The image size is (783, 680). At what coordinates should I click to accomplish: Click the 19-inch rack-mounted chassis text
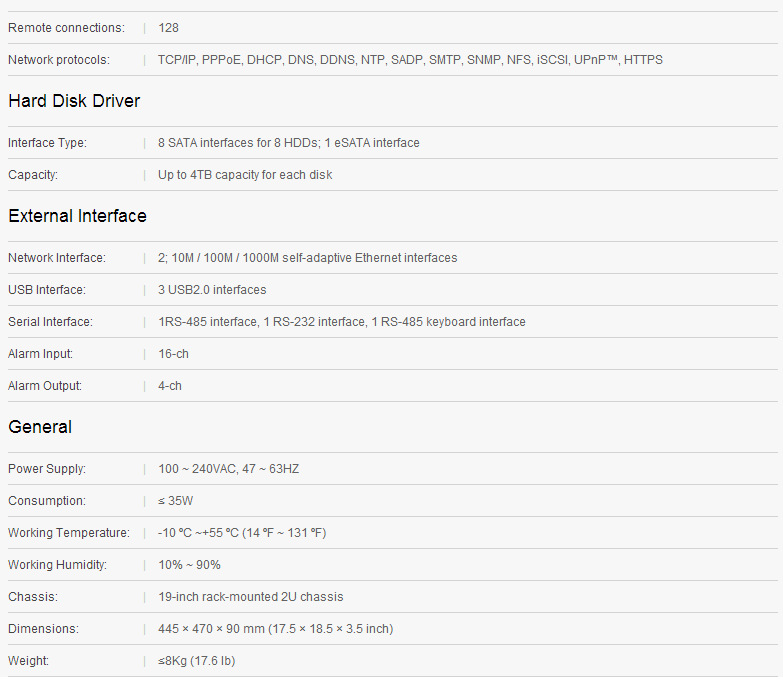pos(250,597)
